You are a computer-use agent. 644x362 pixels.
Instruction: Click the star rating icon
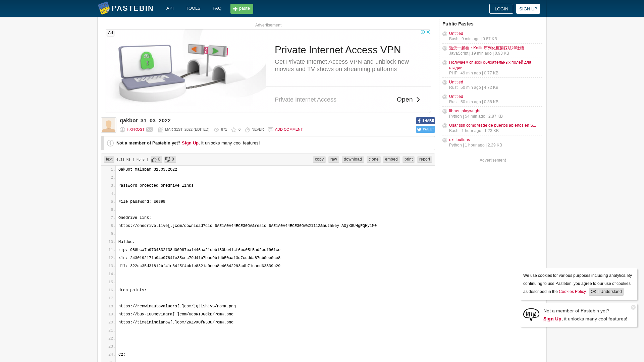tap(234, 130)
